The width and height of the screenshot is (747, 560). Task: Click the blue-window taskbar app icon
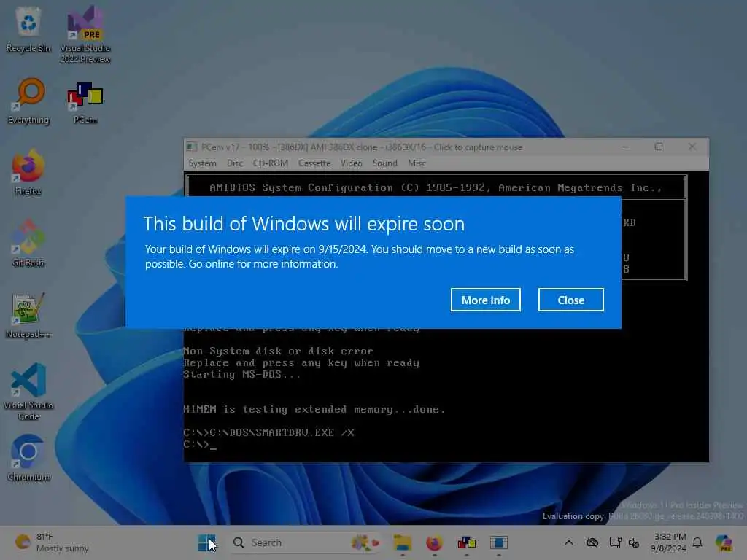coord(499,542)
